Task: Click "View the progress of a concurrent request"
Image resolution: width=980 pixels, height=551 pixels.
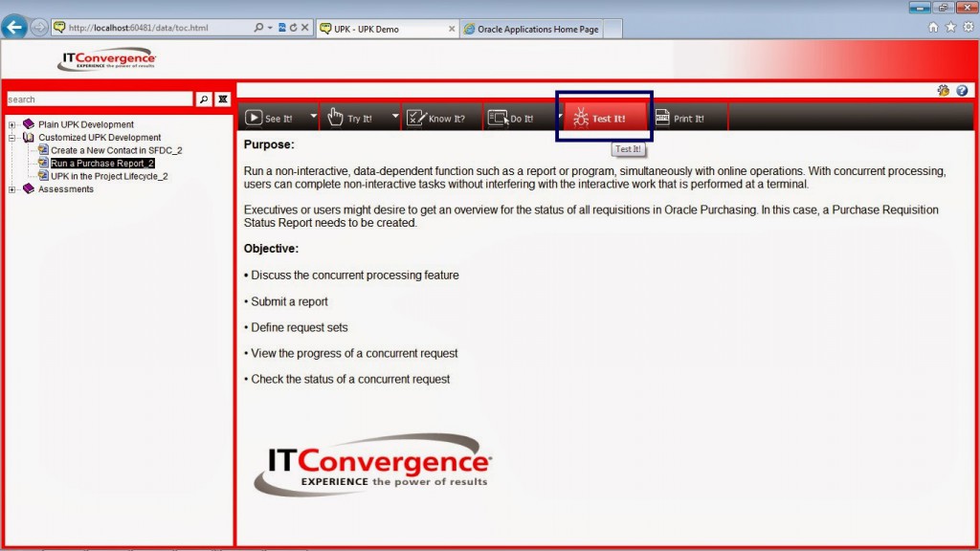Action: click(x=350, y=354)
